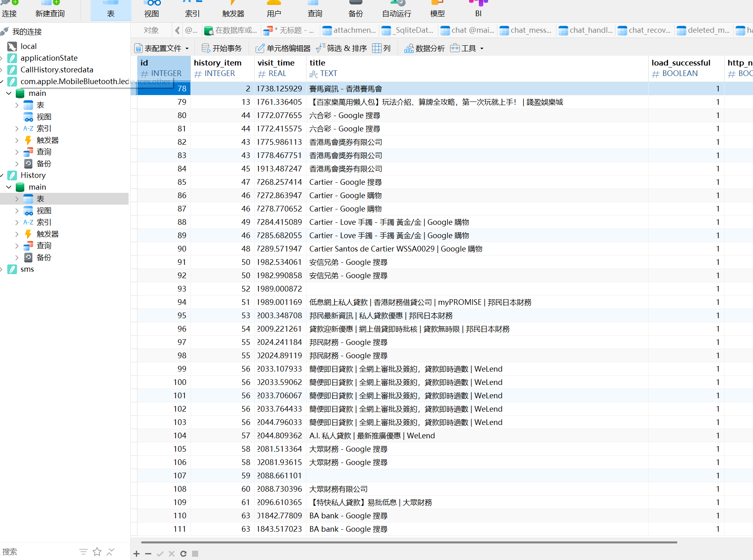Open the 工具 tools dropdown
The image size is (753, 560).
pos(467,49)
